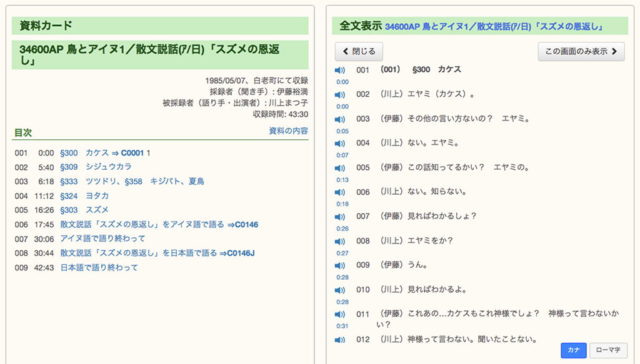Switch transcript display to ローマ字
640x364 pixels.
608,350
